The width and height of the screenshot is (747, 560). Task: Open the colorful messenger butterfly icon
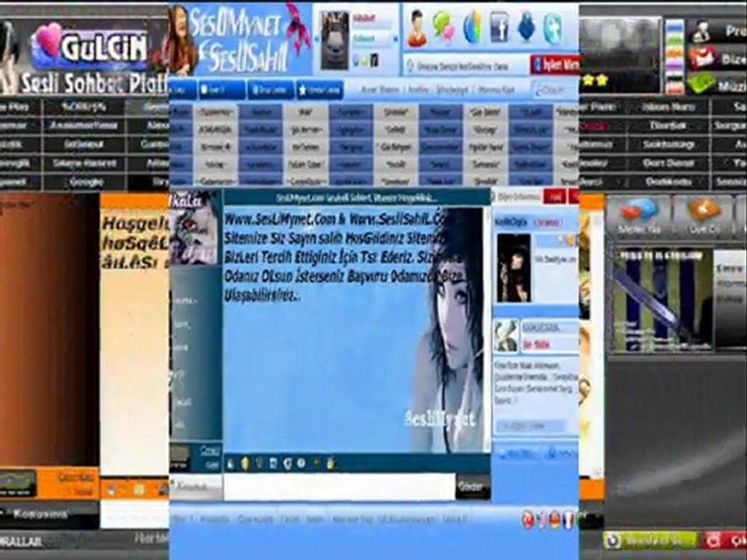pyautogui.click(x=472, y=28)
